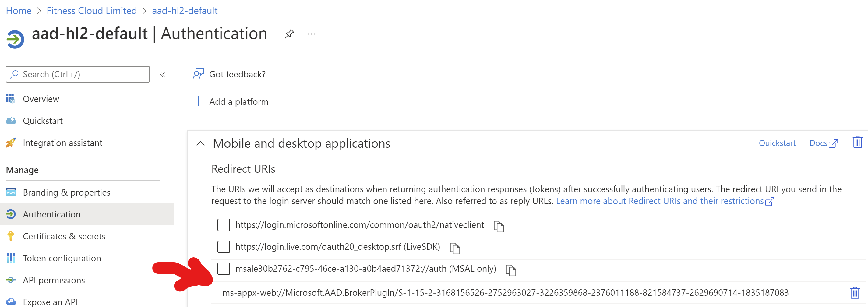Click Add a platform
Viewport: 868px width, 307px height.
pyautogui.click(x=231, y=101)
